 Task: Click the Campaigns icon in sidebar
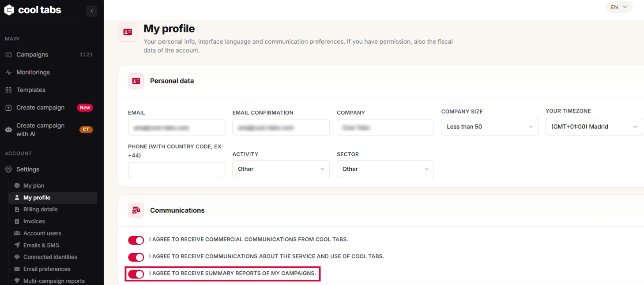pyautogui.click(x=8, y=55)
